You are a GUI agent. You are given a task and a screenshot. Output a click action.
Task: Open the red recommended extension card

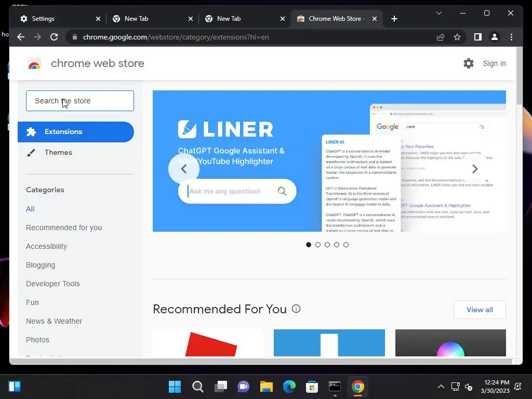(208, 343)
